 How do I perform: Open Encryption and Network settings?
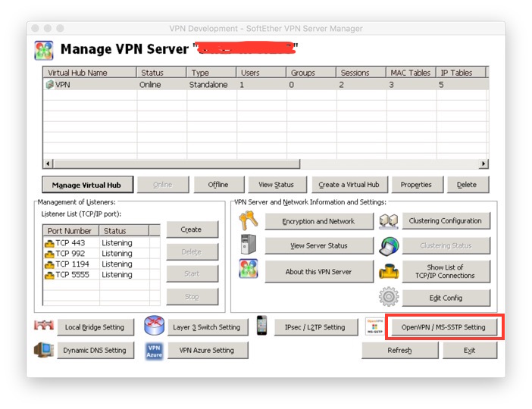(x=318, y=221)
